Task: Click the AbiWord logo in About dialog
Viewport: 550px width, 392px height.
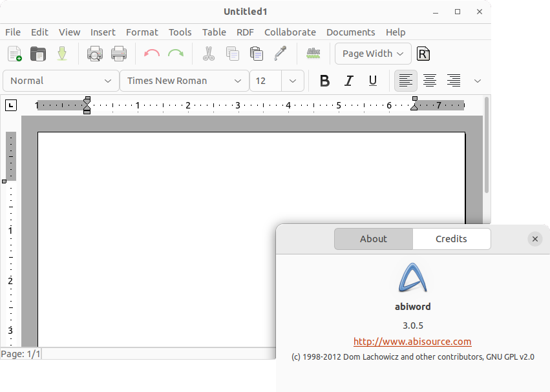Action: click(x=412, y=278)
